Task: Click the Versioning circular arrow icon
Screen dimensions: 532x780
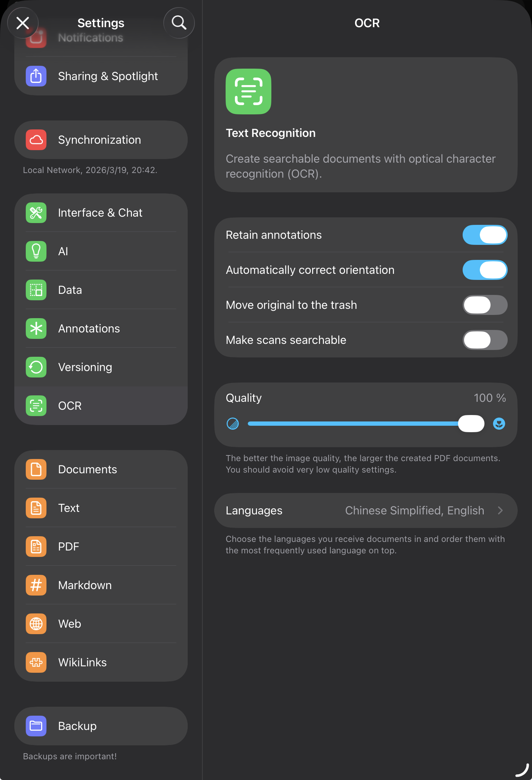Action: tap(36, 367)
